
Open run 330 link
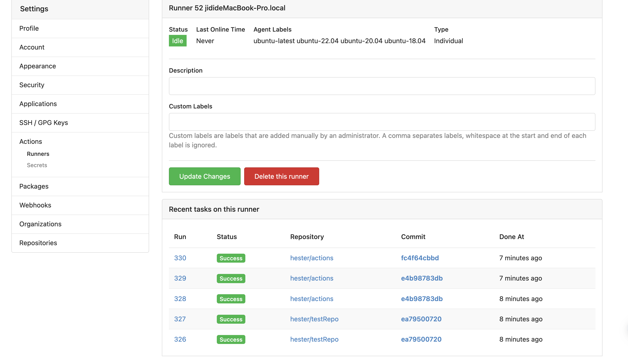point(180,258)
